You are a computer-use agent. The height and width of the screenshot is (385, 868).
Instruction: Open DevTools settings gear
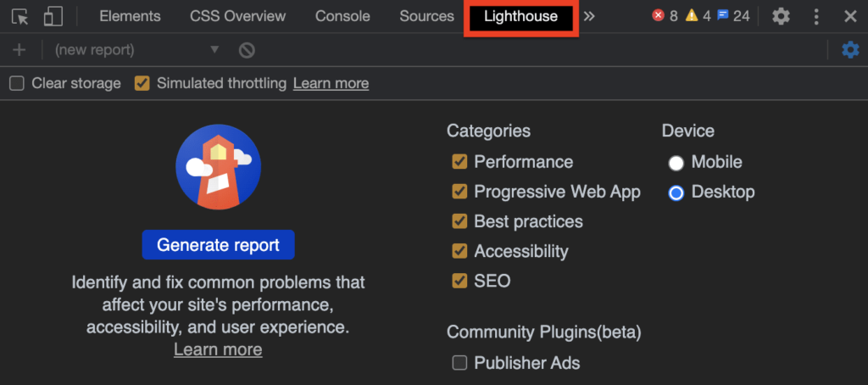coord(781,17)
